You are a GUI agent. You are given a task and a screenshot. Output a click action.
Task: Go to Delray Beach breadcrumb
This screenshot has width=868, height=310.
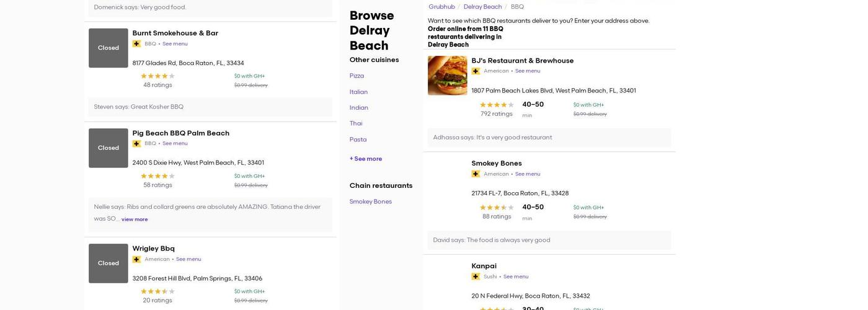pos(482,7)
